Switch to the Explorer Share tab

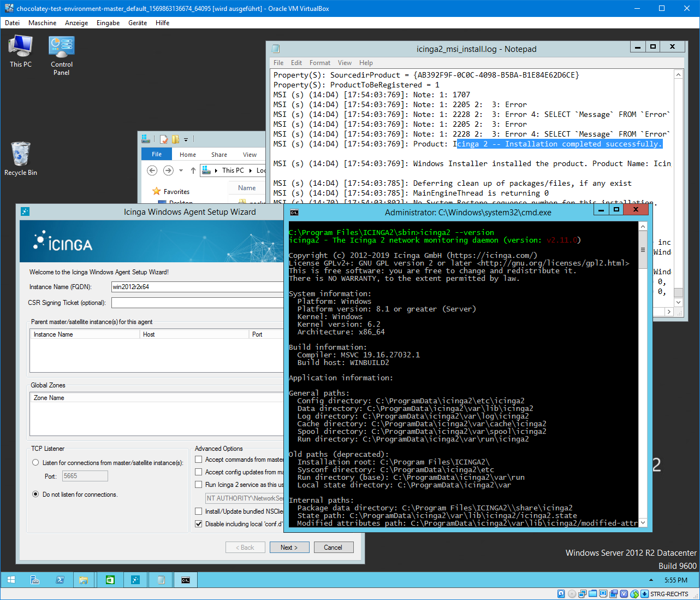(x=219, y=155)
